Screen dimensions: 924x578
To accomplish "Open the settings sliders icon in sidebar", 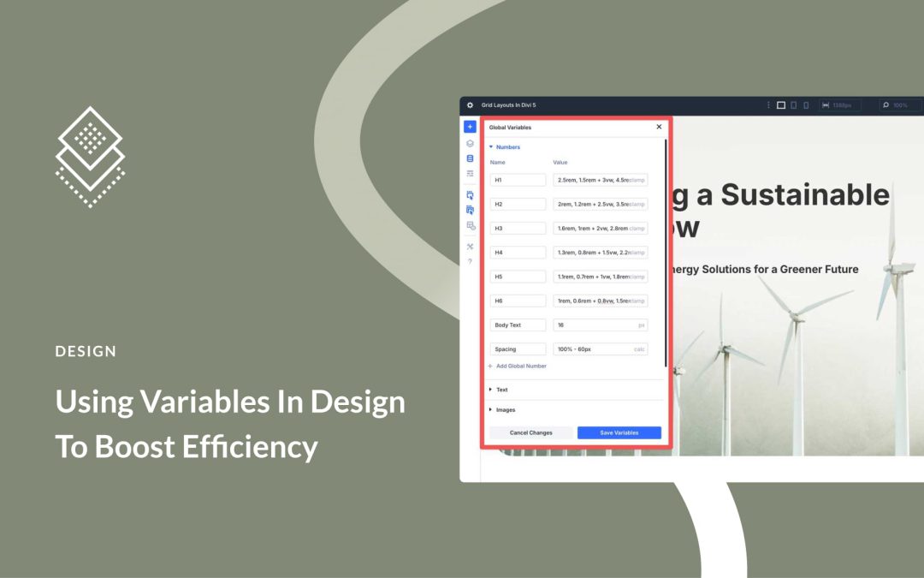I will [x=470, y=173].
